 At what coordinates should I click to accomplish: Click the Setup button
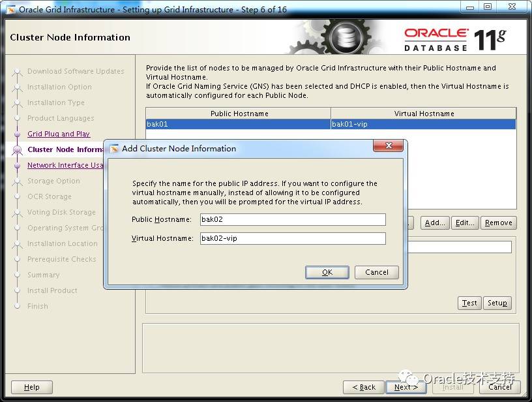[x=497, y=303]
